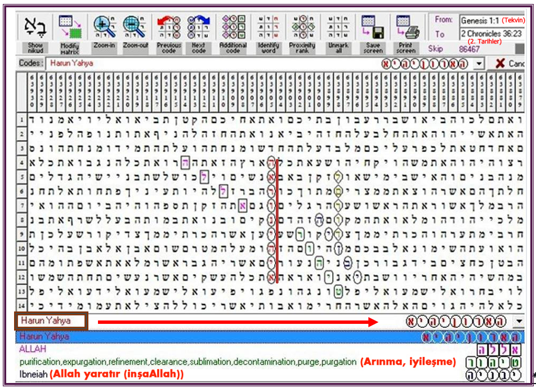Select the ALLAH code row
Image resolution: width=536 pixels, height=392 pixels.
click(x=270, y=349)
